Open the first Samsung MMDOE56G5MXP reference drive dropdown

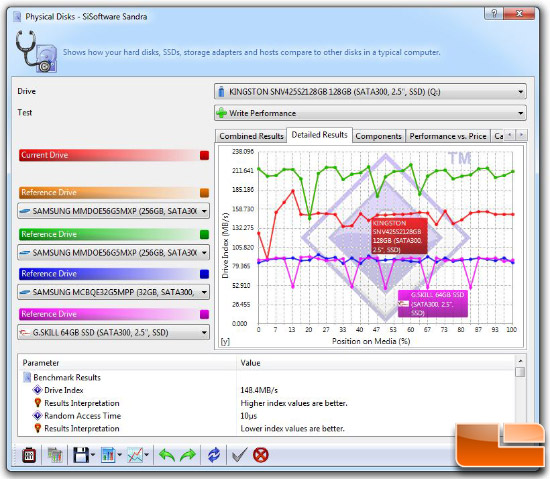113,211
